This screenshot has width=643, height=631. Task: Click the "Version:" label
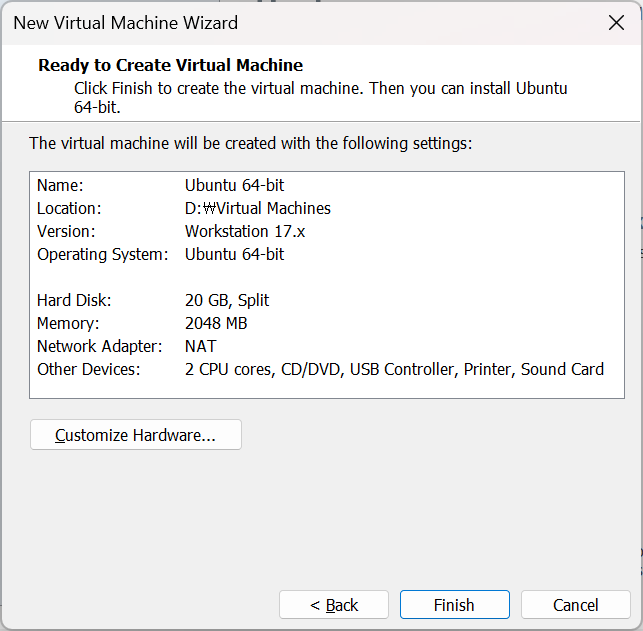click(x=66, y=231)
